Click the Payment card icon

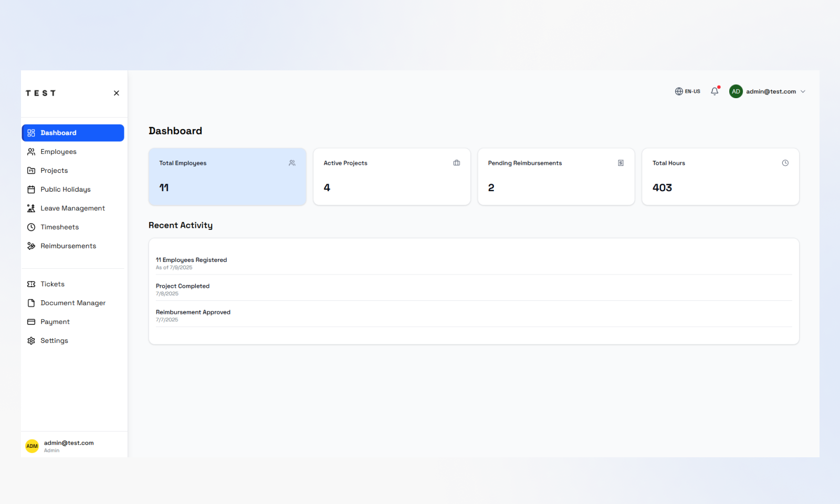(x=31, y=322)
